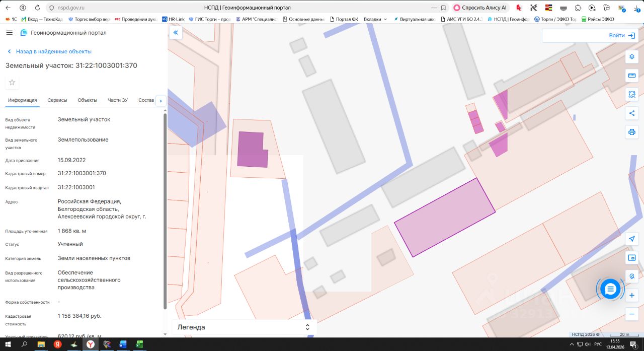Select the area value 1 868 кв. м
This screenshot has height=351, width=644.
(72, 231)
